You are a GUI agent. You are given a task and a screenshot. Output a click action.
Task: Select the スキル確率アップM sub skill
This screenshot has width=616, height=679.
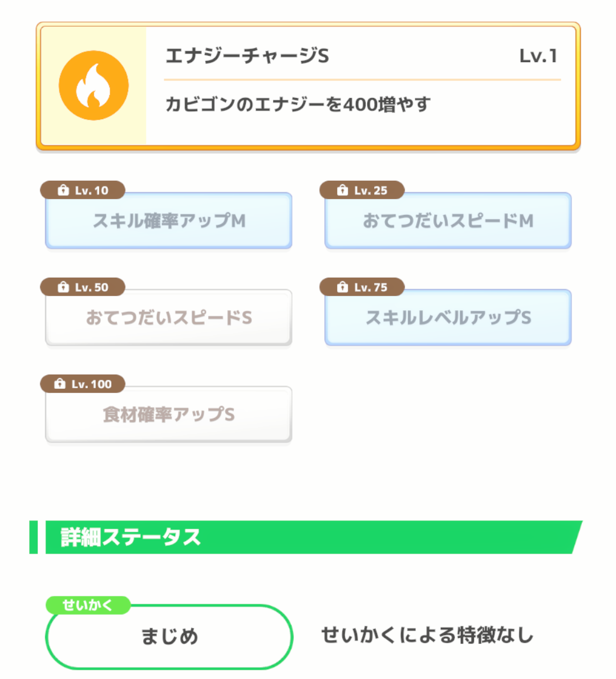pyautogui.click(x=169, y=221)
